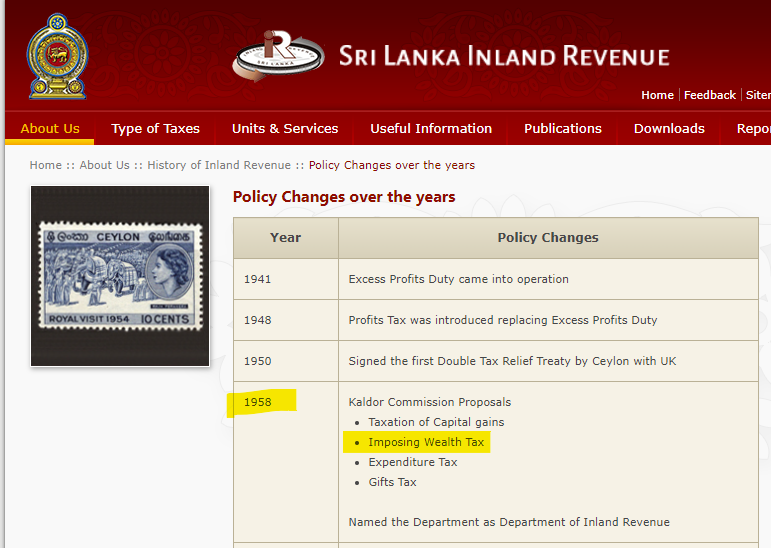Select the 1950 year cell
Viewport: 771px width, 548px height.
click(286, 361)
